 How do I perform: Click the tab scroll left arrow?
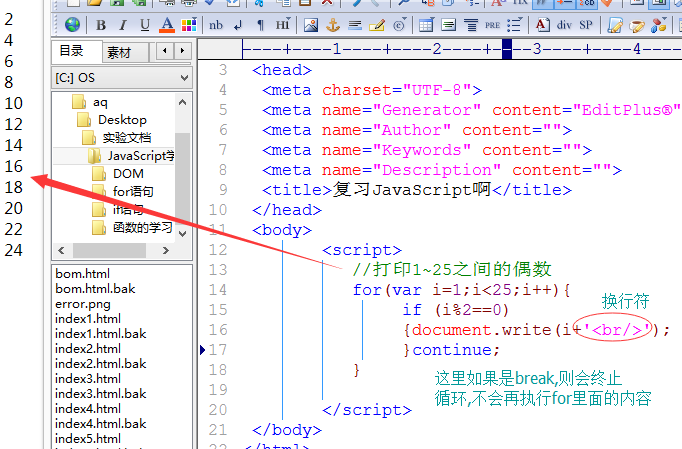point(165,51)
